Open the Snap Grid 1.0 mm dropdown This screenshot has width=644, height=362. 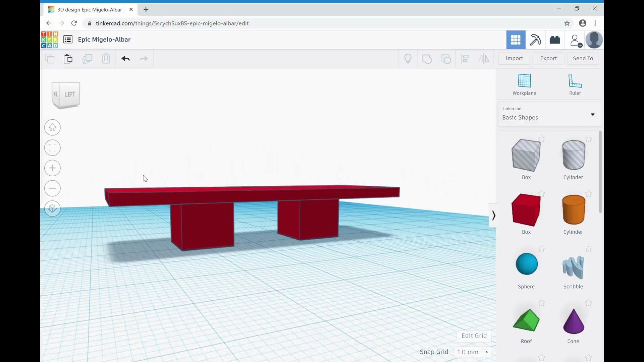tap(473, 352)
